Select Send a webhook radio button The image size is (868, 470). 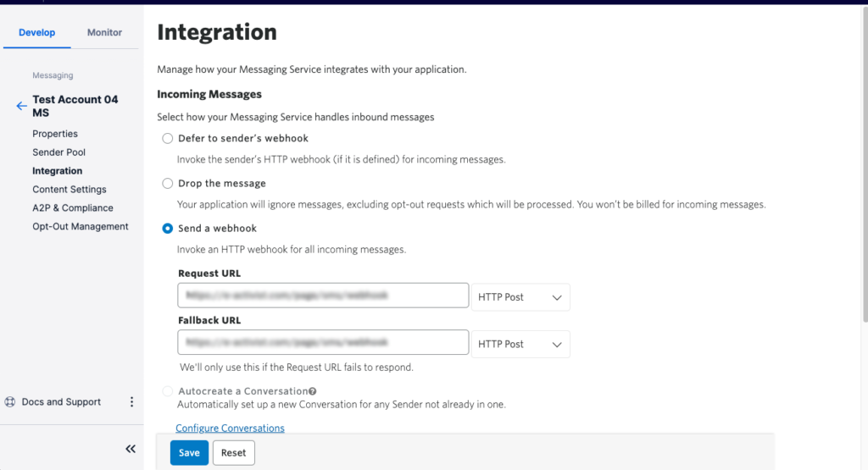pyautogui.click(x=167, y=229)
